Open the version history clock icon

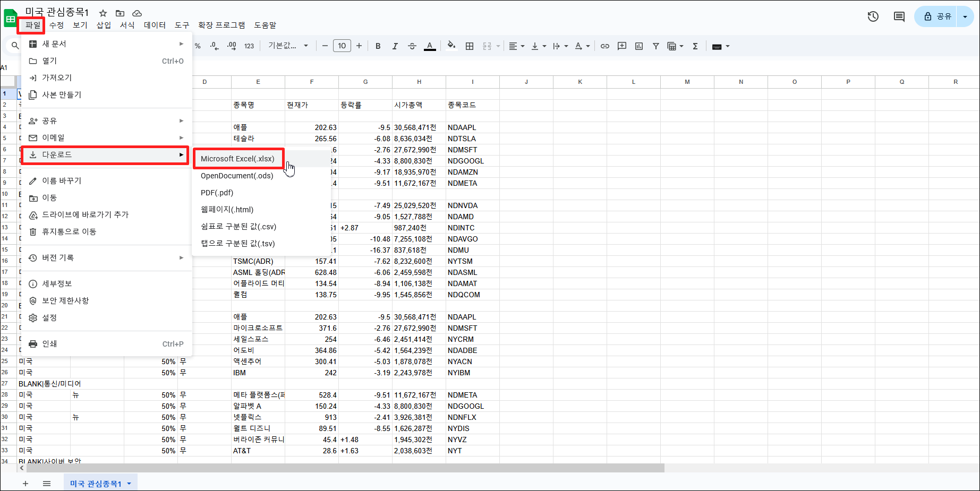873,16
